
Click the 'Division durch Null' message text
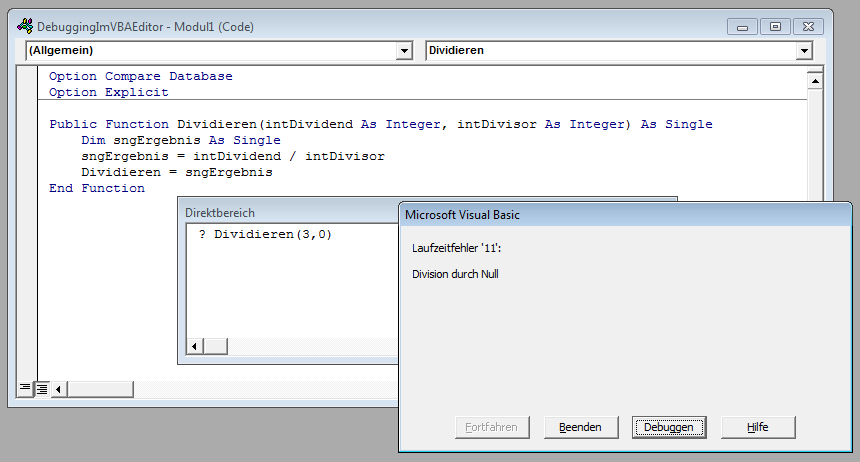[455, 274]
